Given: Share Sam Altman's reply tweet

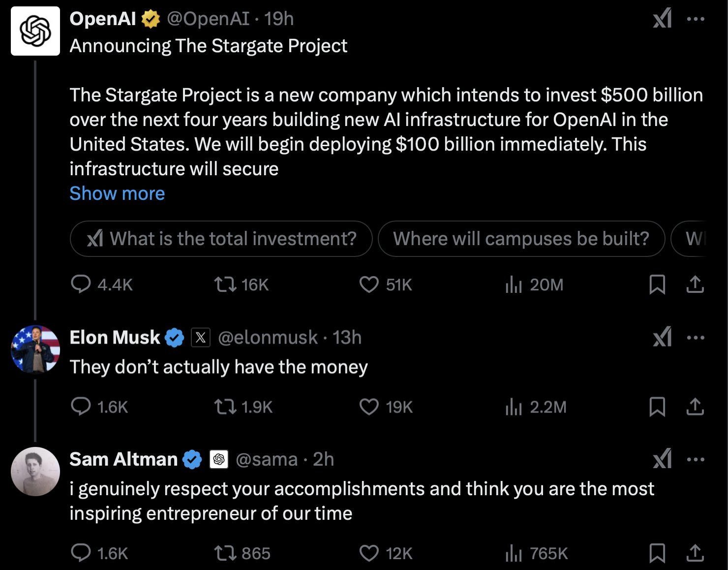Looking at the screenshot, I should point(695,553).
